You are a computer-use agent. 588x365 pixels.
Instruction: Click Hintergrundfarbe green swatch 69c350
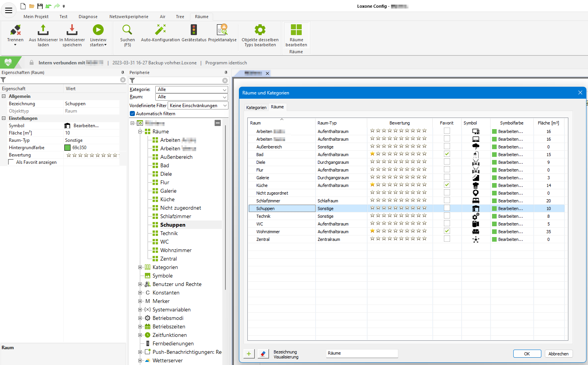67,148
